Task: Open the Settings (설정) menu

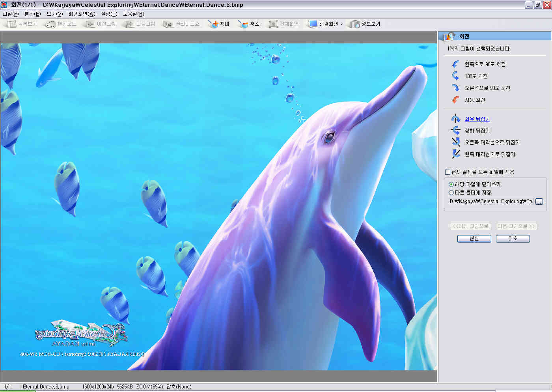Action: (x=109, y=14)
